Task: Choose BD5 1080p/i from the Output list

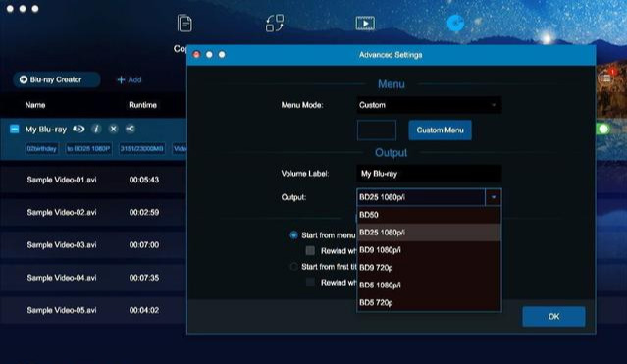Action: tap(429, 286)
